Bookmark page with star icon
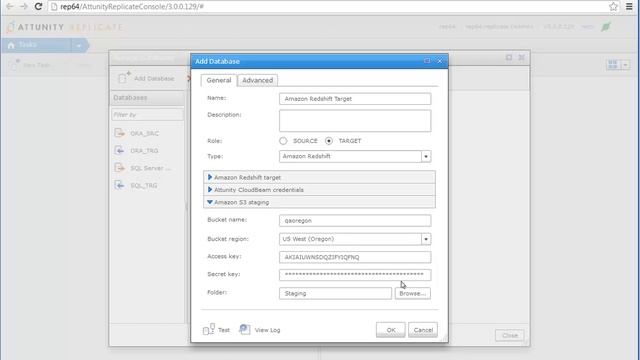The height and width of the screenshot is (360, 640). (x=613, y=7)
